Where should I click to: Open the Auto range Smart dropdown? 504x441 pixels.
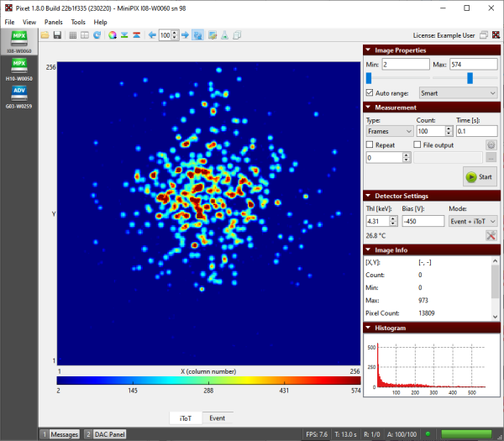click(458, 93)
